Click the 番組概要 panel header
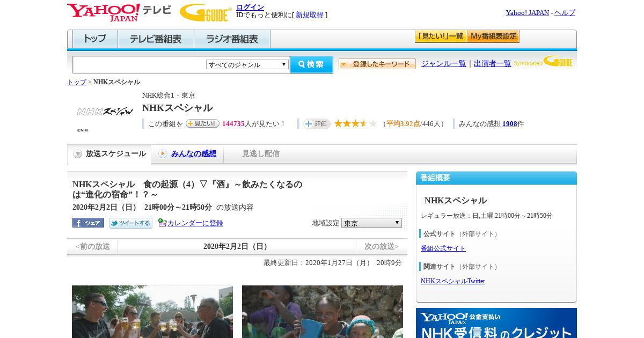This screenshot has width=644, height=338. pos(496,178)
